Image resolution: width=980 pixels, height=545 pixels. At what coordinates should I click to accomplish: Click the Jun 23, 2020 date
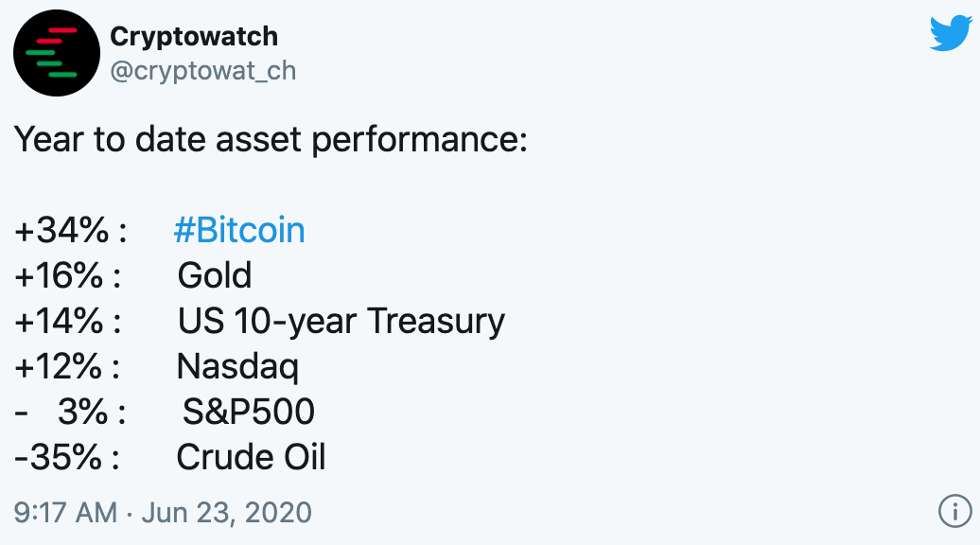coord(227,513)
